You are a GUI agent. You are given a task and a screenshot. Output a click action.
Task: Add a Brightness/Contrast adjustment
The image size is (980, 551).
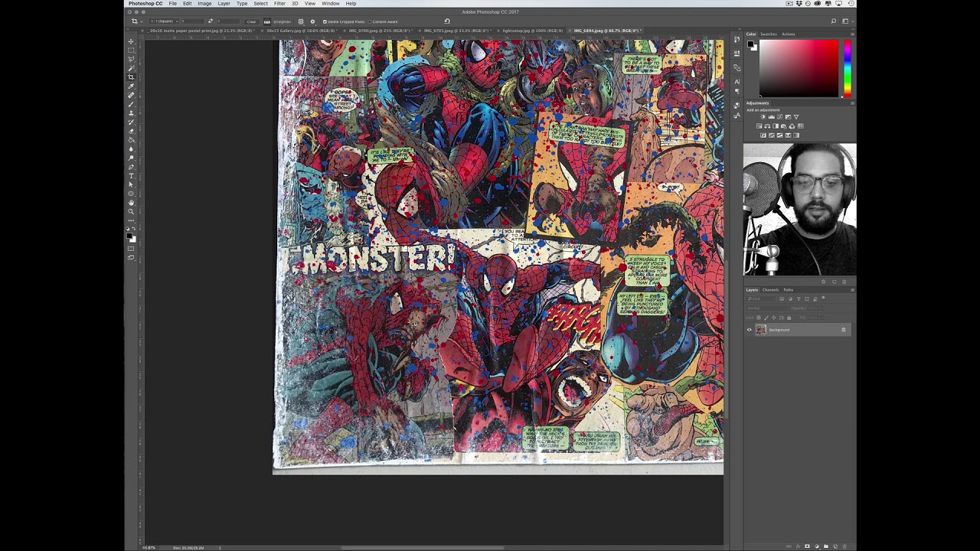point(763,117)
